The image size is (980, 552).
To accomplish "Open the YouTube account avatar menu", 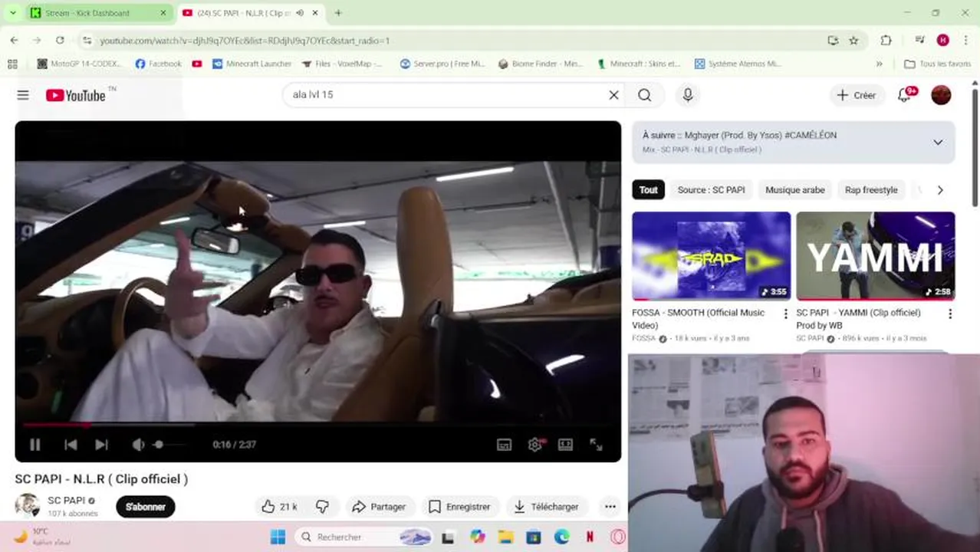I will point(941,95).
